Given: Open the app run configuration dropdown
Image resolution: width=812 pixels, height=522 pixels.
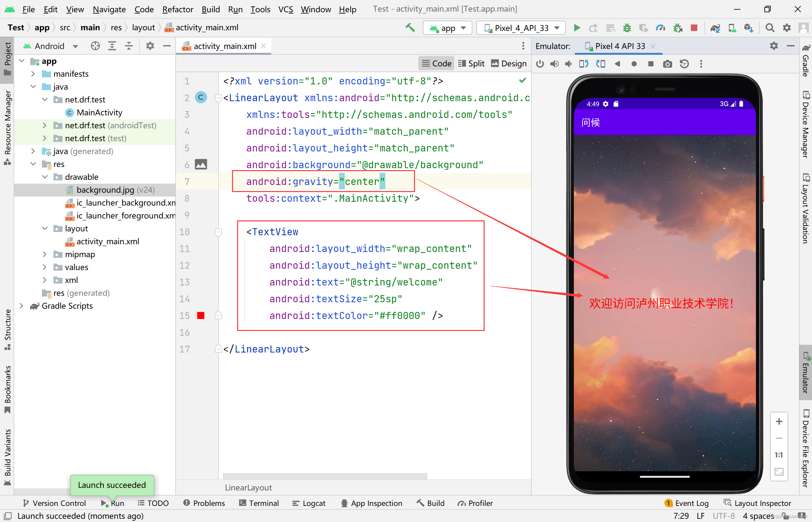Looking at the screenshot, I should [x=447, y=28].
